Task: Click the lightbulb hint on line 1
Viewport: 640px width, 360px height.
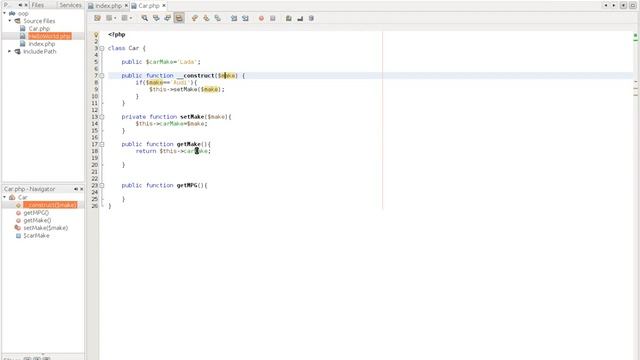Action: [96, 35]
